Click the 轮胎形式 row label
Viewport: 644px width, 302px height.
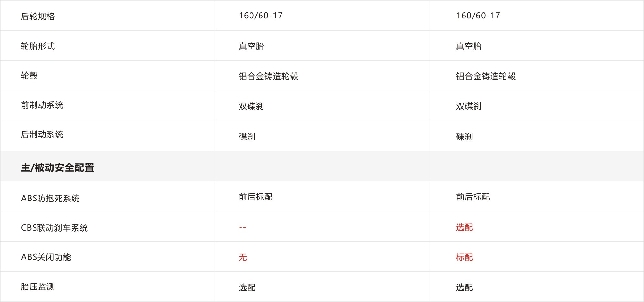(x=38, y=46)
